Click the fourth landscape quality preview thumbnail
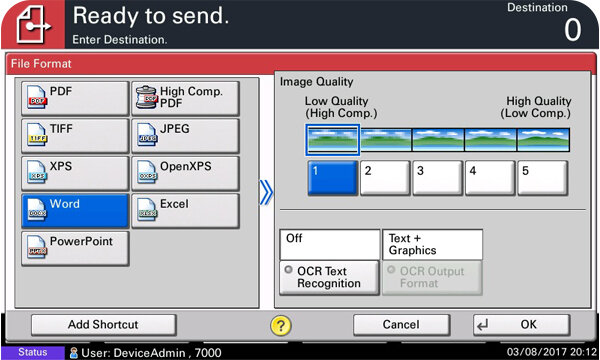This screenshot has width=600, height=360. [491, 140]
